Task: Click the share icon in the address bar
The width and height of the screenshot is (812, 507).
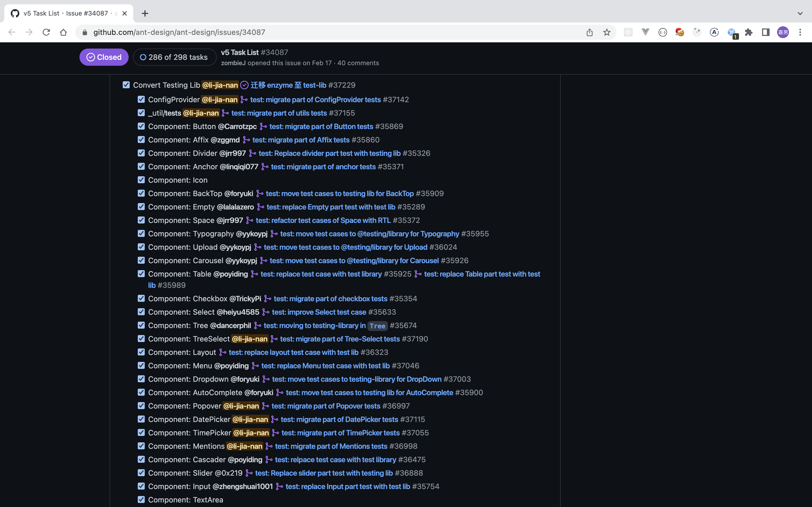Action: (x=590, y=32)
